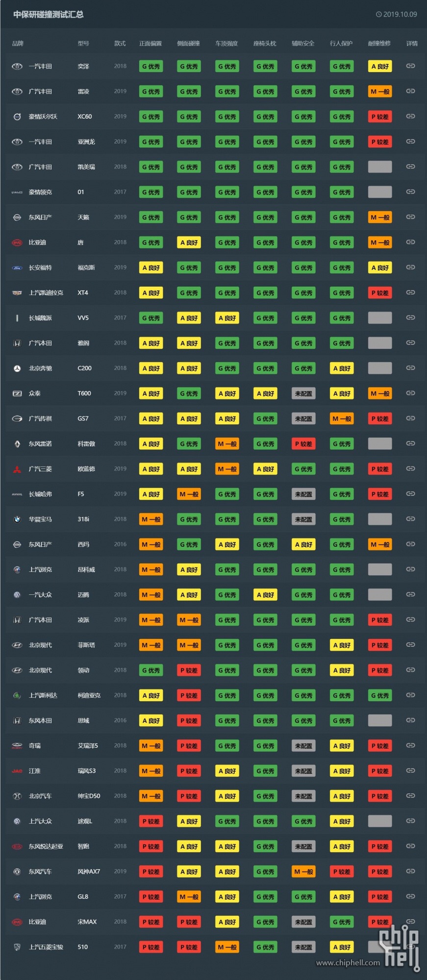
Task: Click the Cadillac logo in XT4 row
Action: pyautogui.click(x=17, y=293)
